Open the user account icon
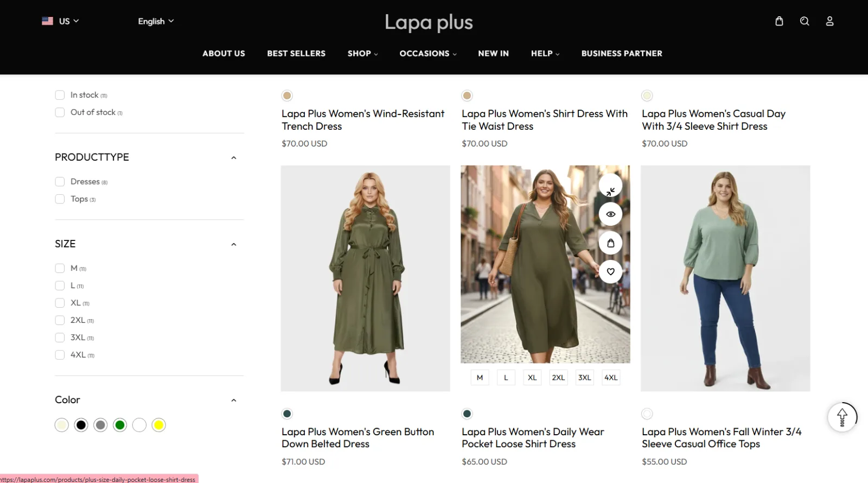The height and width of the screenshot is (483, 868). 829,21
